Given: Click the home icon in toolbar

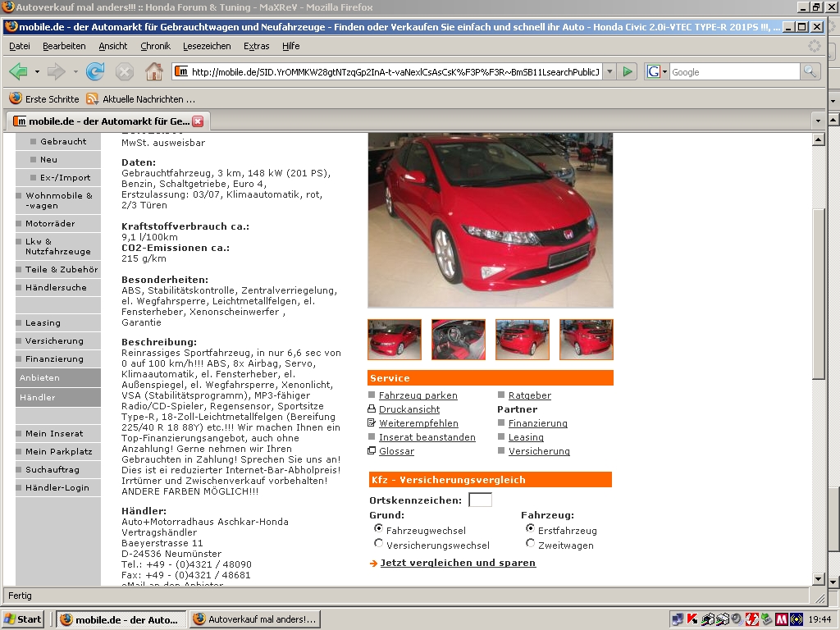Looking at the screenshot, I should click(x=153, y=72).
